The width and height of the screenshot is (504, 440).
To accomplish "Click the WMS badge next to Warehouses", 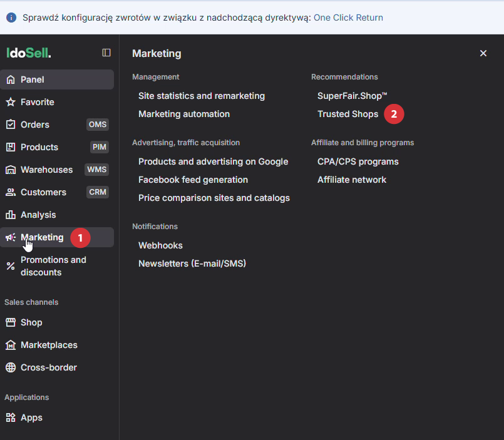I will tap(96, 170).
